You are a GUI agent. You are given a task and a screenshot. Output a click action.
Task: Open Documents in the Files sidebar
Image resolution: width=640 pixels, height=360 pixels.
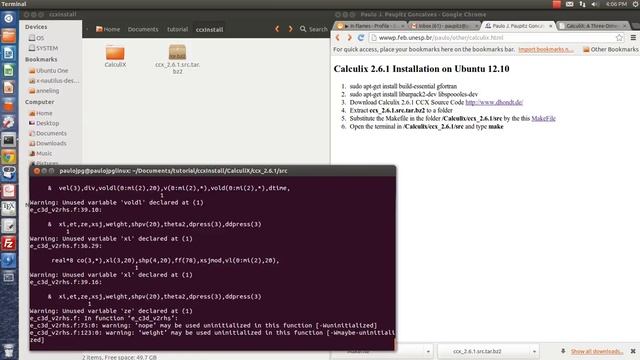pyautogui.click(x=48, y=133)
